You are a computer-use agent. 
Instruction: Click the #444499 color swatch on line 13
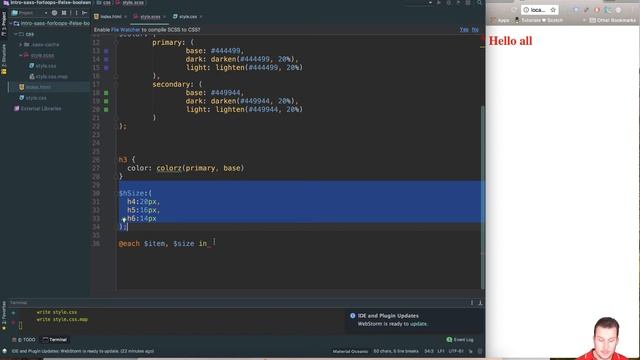click(106, 51)
